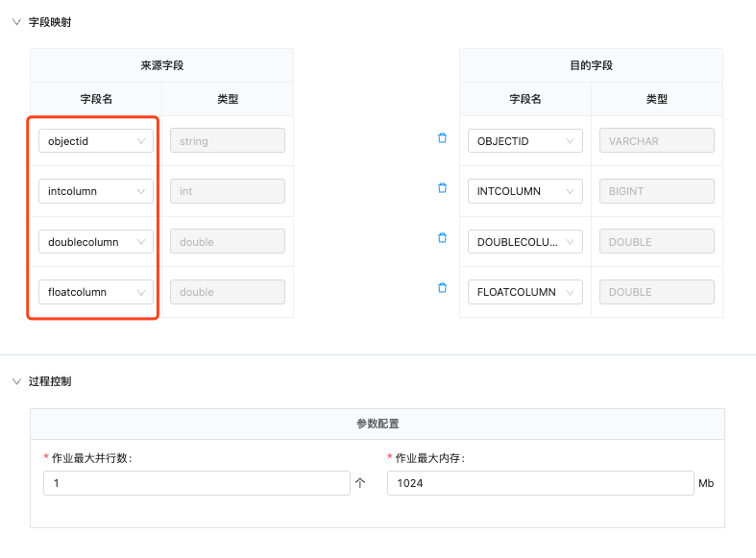
Task: Focus the 作业最大内存 input field
Action: tap(540, 483)
